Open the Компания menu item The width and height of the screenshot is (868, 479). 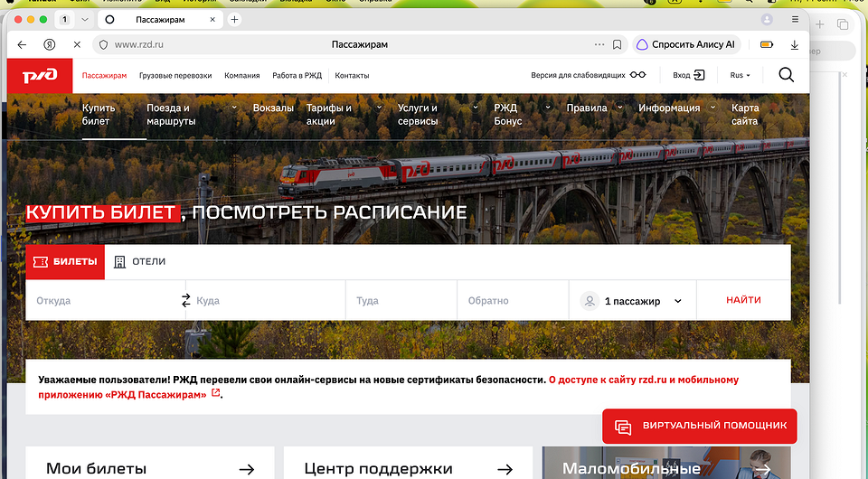[242, 76]
